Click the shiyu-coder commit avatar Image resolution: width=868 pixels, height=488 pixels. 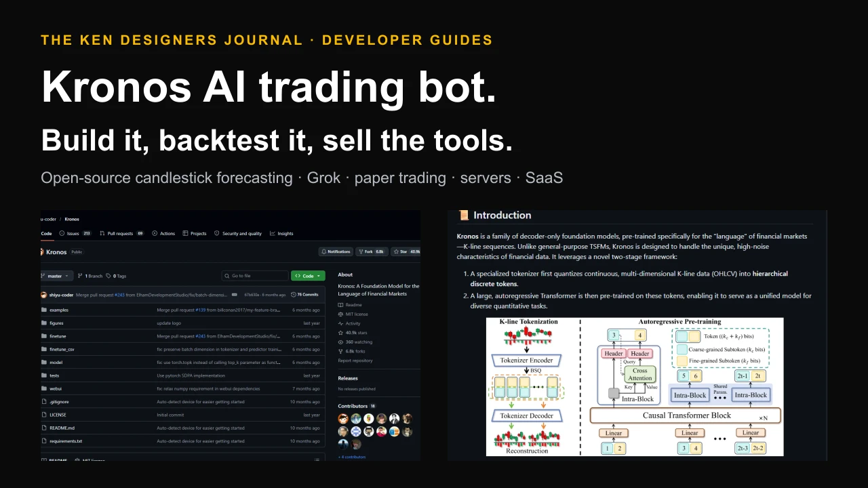coord(44,295)
